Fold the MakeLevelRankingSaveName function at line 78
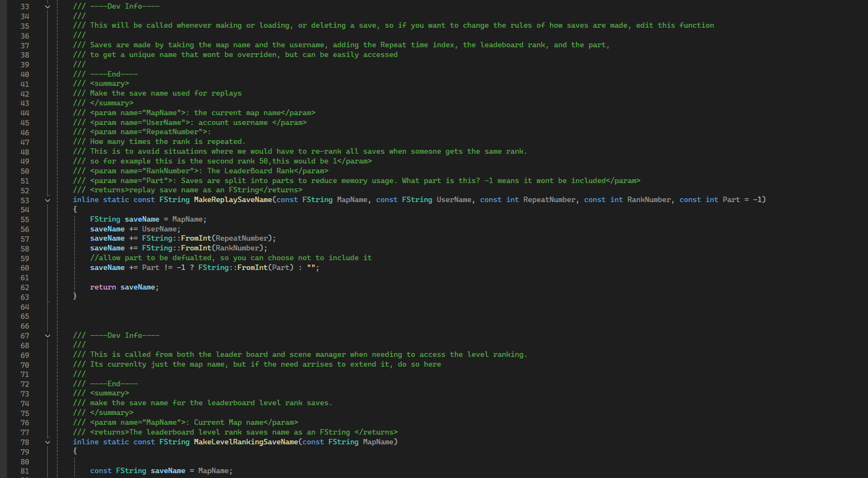This screenshot has height=478, width=868. point(48,442)
